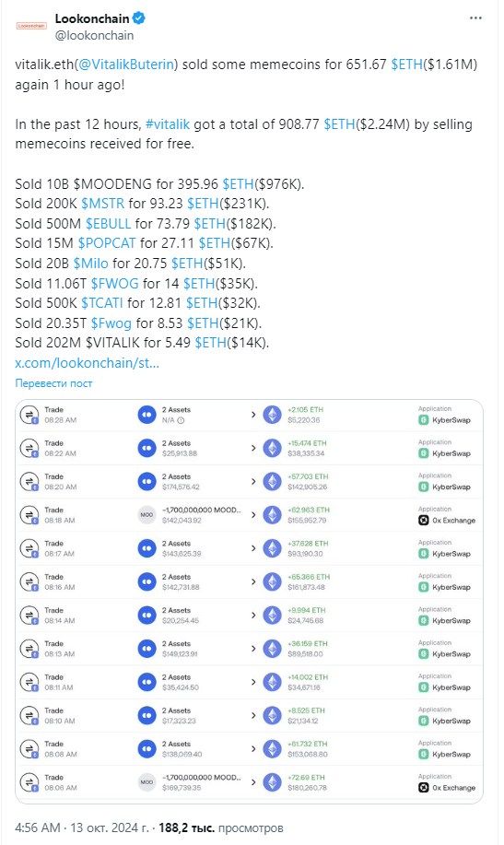Click the Lookonchain profile avatar
504x845 pixels.
tap(32, 26)
